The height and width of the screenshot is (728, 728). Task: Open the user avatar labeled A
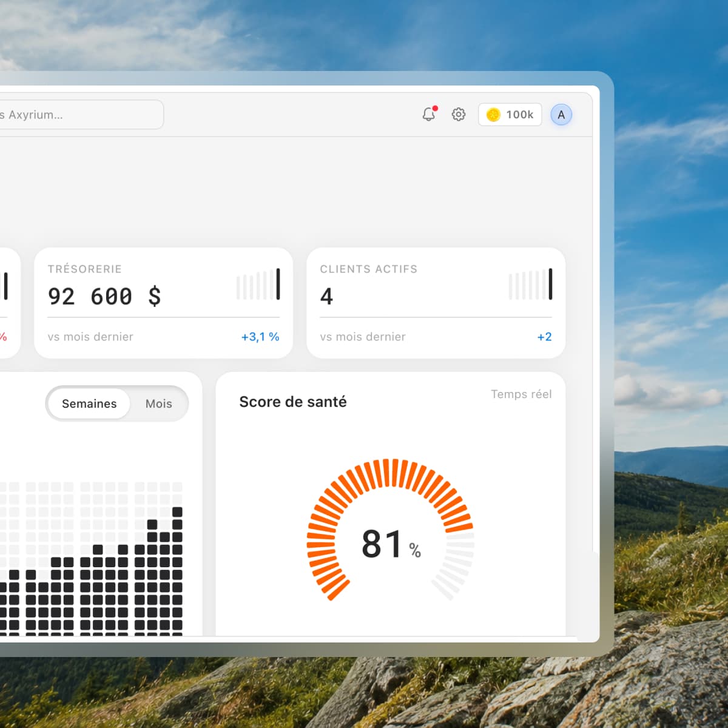pyautogui.click(x=561, y=115)
